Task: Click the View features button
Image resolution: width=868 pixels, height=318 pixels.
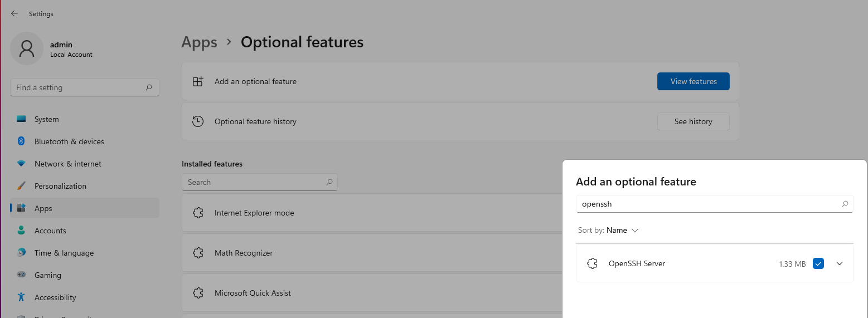Action: coord(694,81)
